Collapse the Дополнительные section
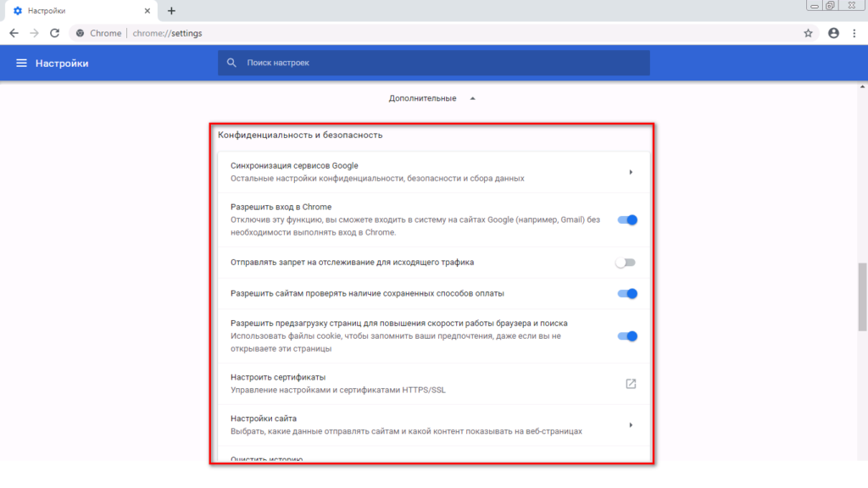Screen dimensions: 868x488 473,98
